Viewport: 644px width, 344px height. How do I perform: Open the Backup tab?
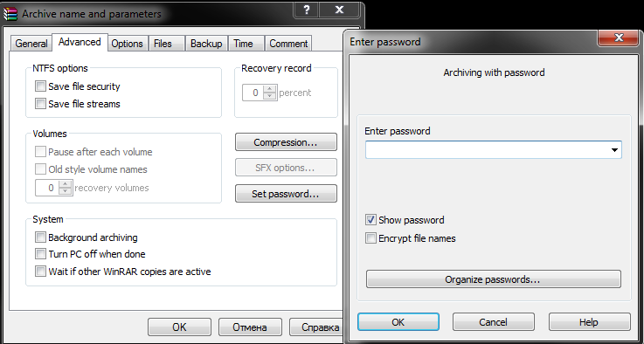coord(206,44)
